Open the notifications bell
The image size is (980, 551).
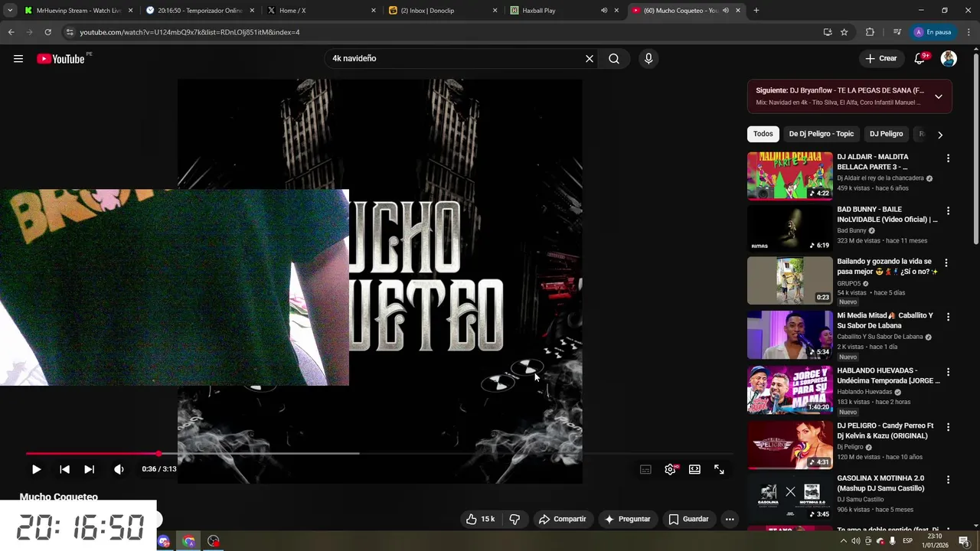point(920,59)
